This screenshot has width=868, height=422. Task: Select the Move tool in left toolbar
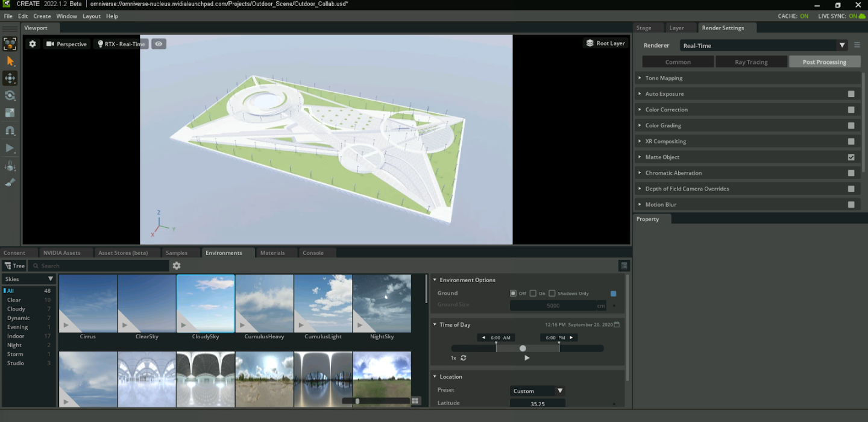[x=10, y=78]
